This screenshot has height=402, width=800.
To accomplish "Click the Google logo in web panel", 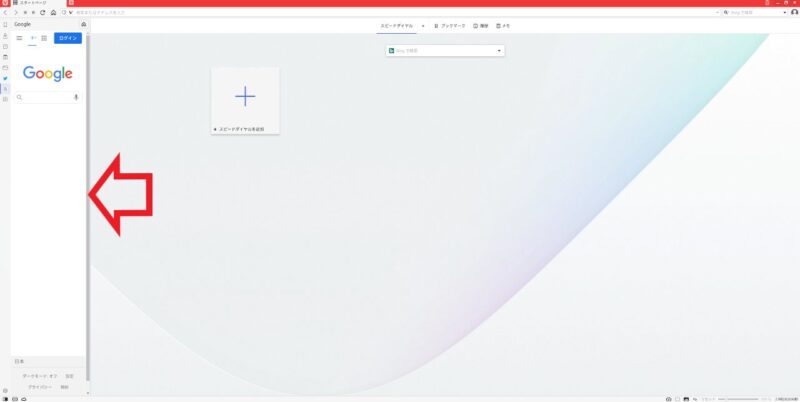I will pos(47,73).
